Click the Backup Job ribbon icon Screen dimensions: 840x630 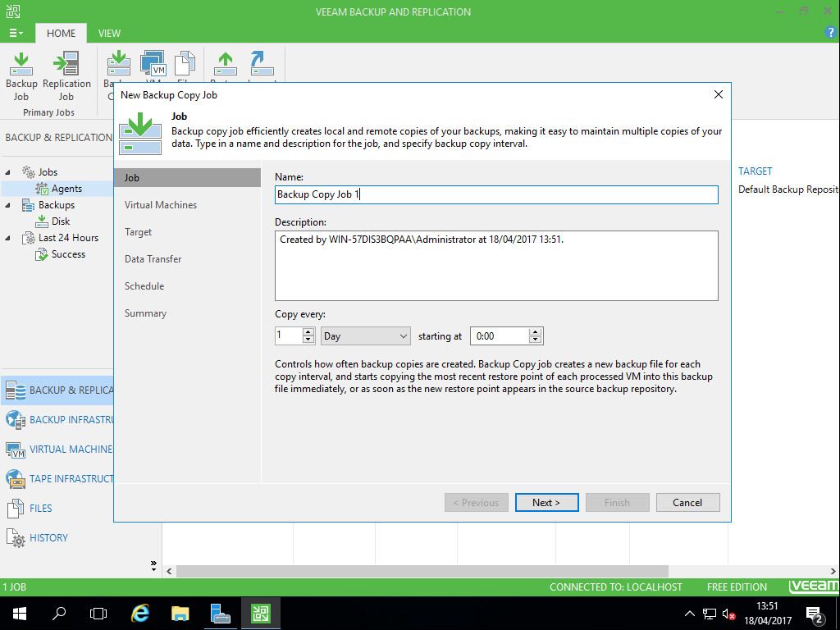click(x=21, y=76)
